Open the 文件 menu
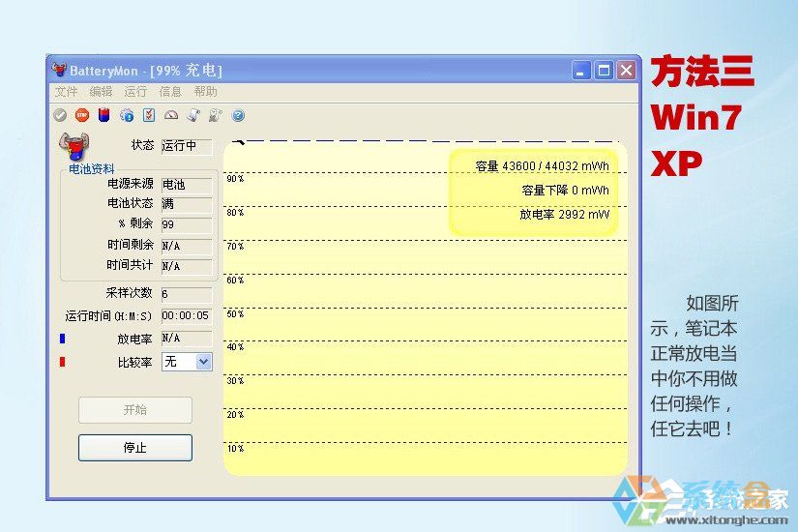 [x=66, y=92]
